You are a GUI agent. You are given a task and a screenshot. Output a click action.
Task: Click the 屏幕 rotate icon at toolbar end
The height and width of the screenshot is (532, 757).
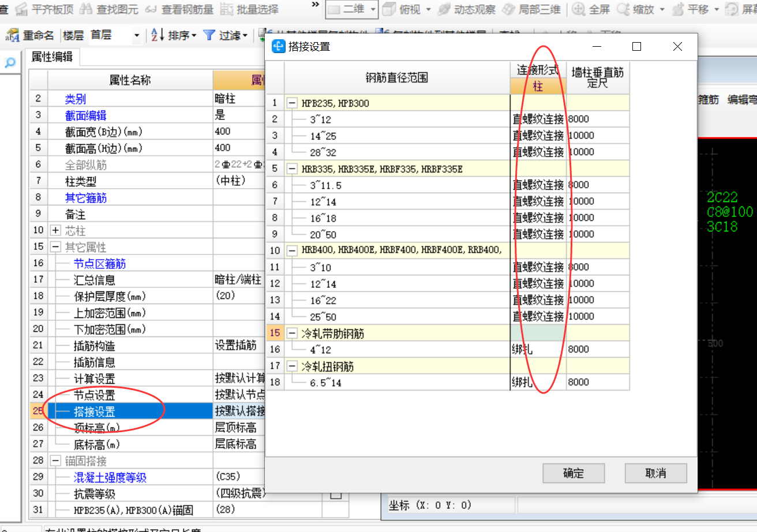(x=733, y=9)
